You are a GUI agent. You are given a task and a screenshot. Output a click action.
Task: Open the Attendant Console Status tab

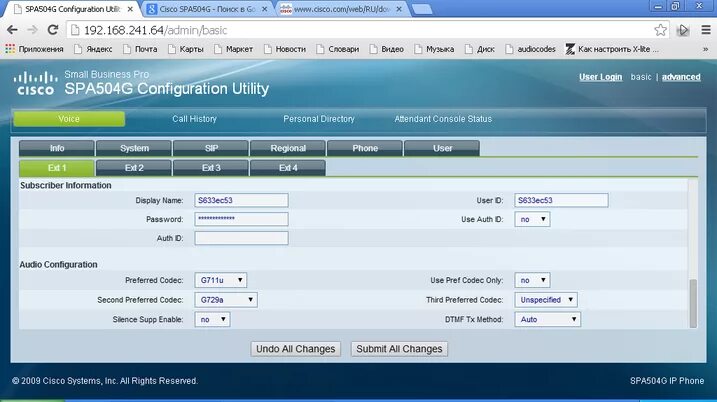tap(443, 119)
